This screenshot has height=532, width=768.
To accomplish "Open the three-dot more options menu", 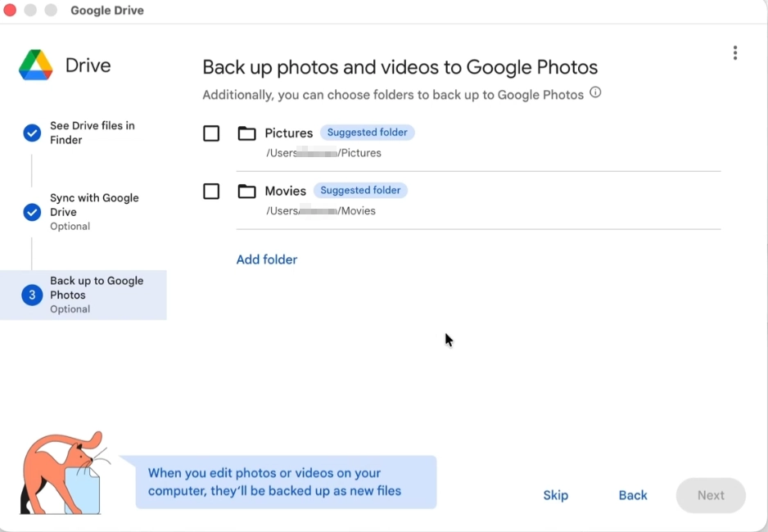I will [734, 53].
